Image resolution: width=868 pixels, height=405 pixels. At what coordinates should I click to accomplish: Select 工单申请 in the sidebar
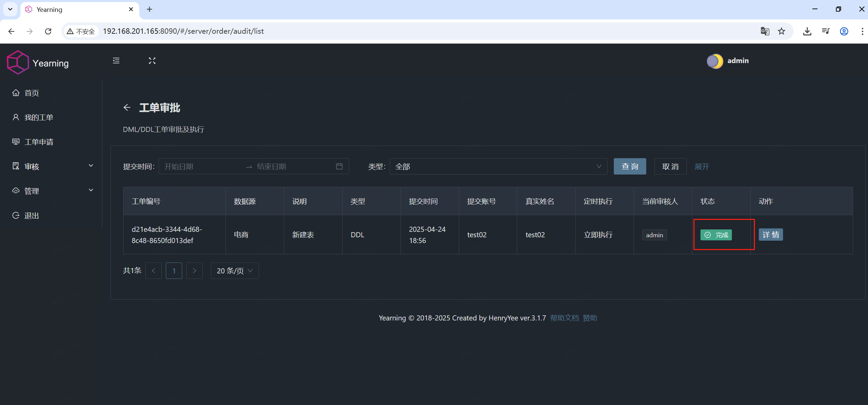(x=39, y=141)
